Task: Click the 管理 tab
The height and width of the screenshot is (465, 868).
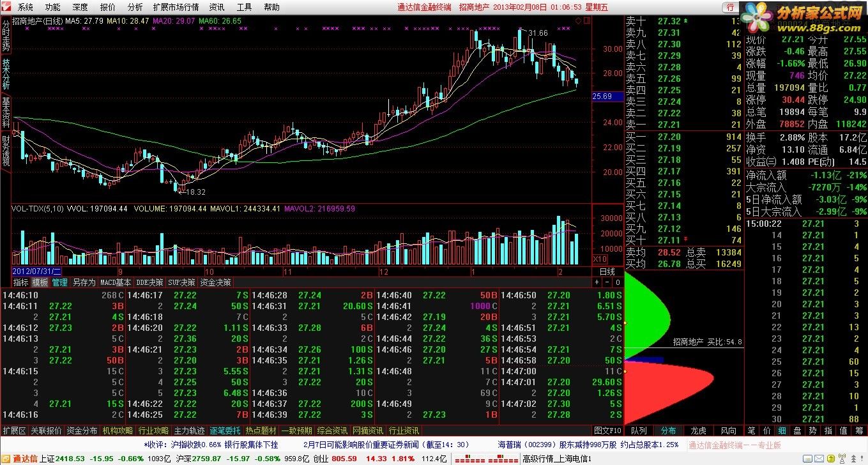Action: [x=60, y=282]
